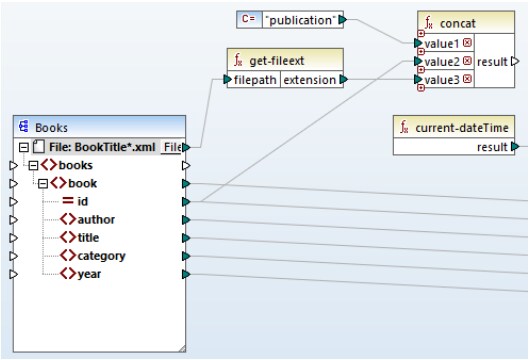Click the concat function fx icon
This screenshot has height=360, width=529.
pos(429,23)
